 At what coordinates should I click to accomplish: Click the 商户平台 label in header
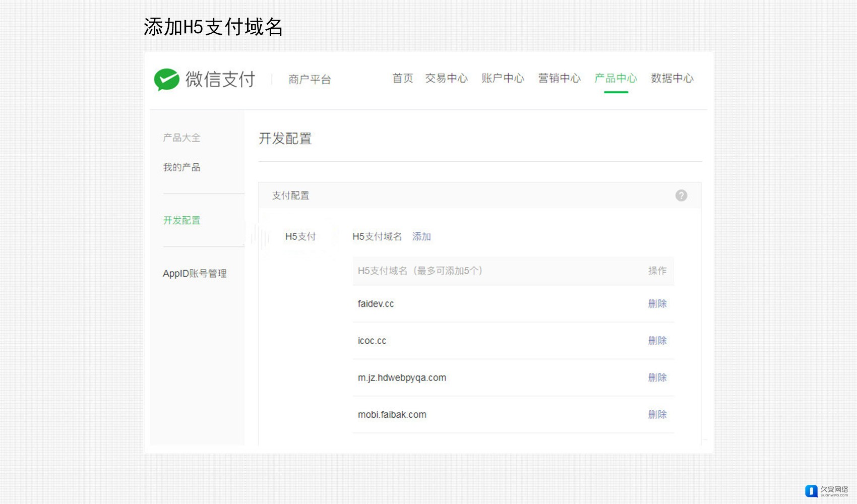310,80
